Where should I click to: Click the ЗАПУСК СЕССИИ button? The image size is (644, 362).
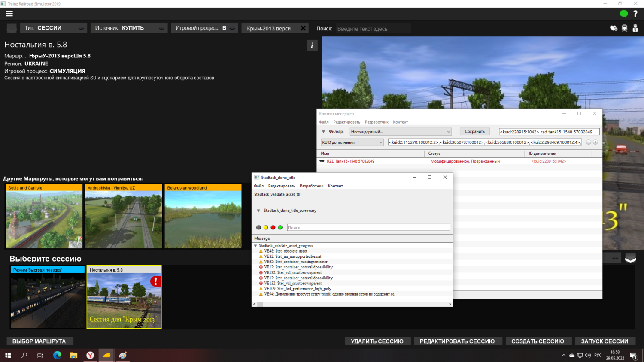[x=604, y=341]
